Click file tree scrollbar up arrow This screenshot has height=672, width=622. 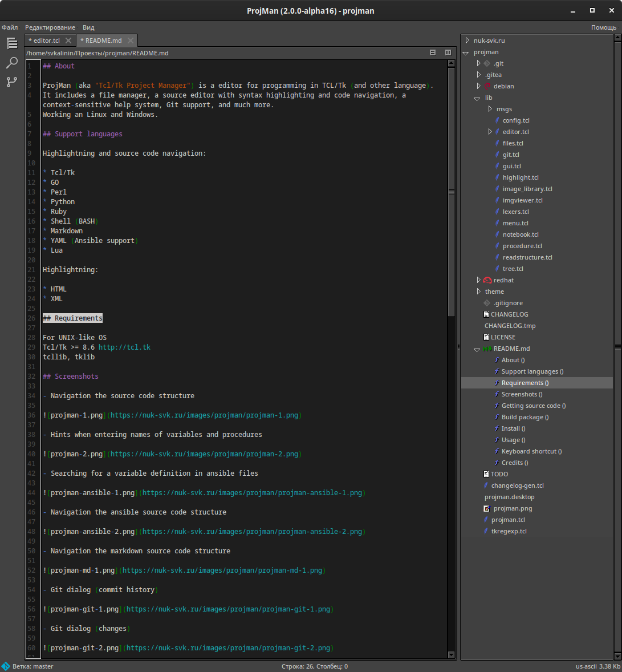click(x=617, y=38)
